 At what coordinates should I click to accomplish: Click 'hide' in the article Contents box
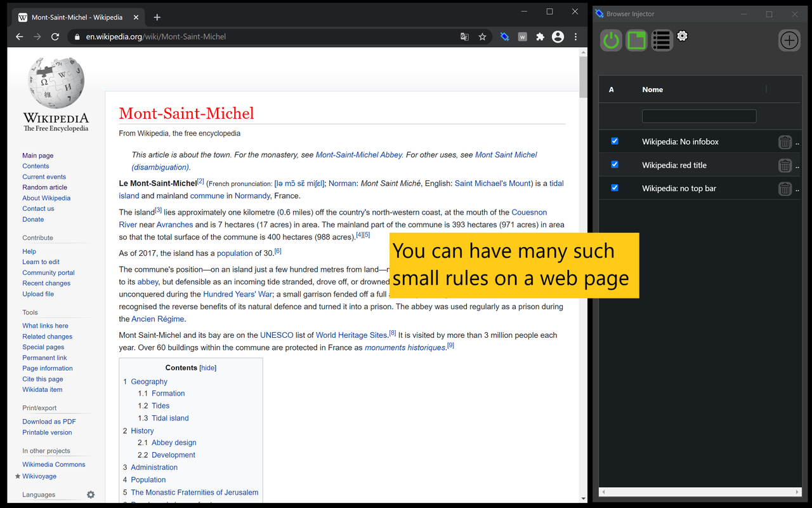pos(207,368)
